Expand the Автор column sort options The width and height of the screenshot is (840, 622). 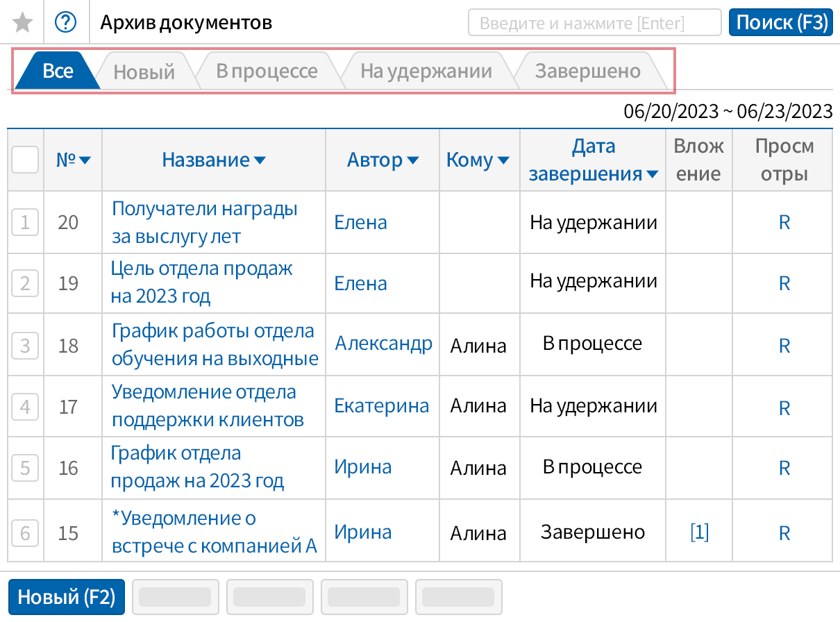[x=413, y=160]
